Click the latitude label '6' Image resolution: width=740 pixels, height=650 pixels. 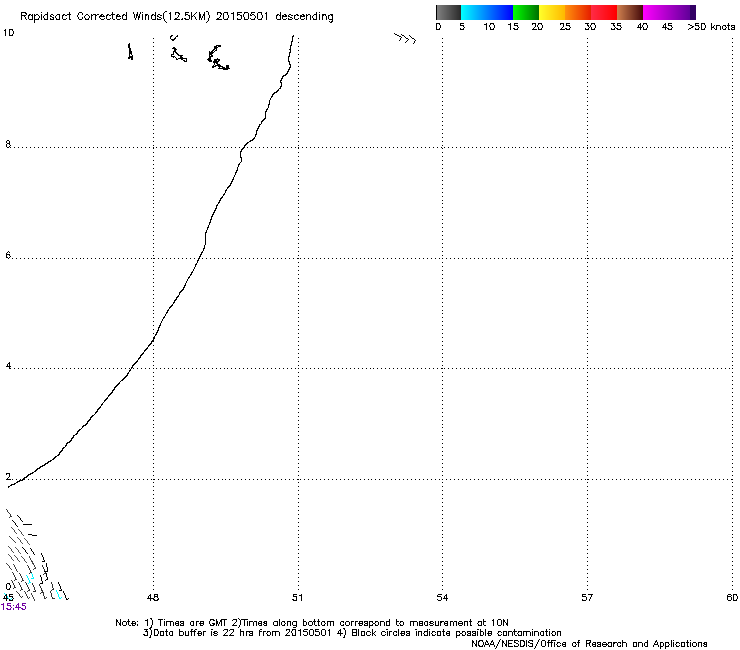point(8,255)
